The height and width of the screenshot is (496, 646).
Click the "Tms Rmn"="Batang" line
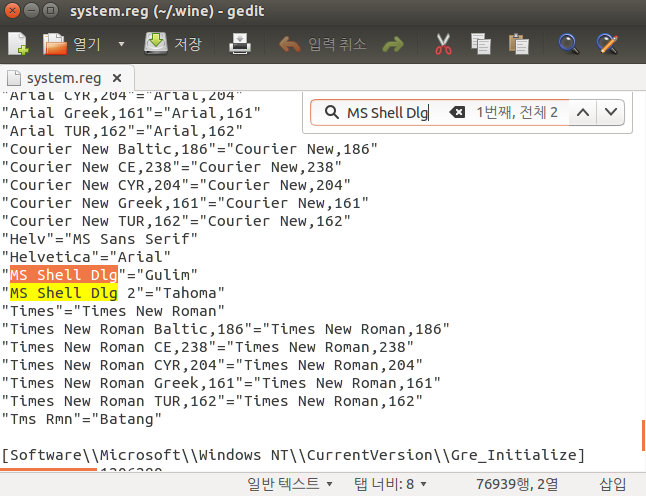point(82,419)
